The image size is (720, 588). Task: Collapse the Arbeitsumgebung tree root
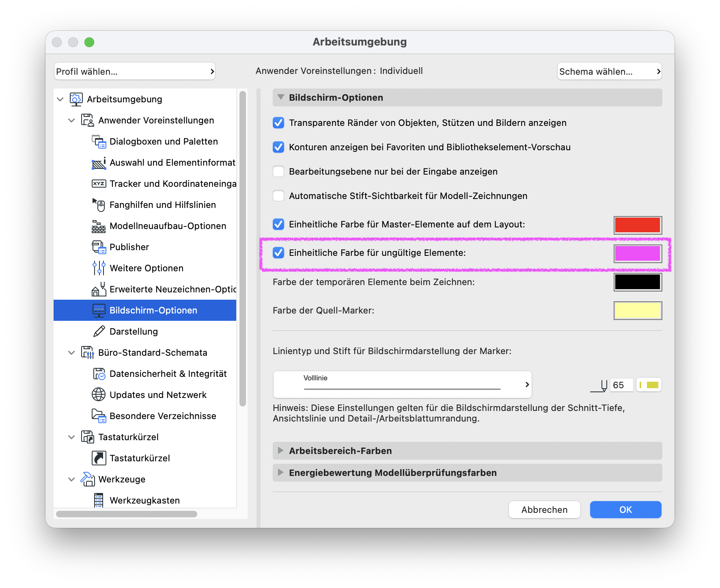tap(60, 99)
